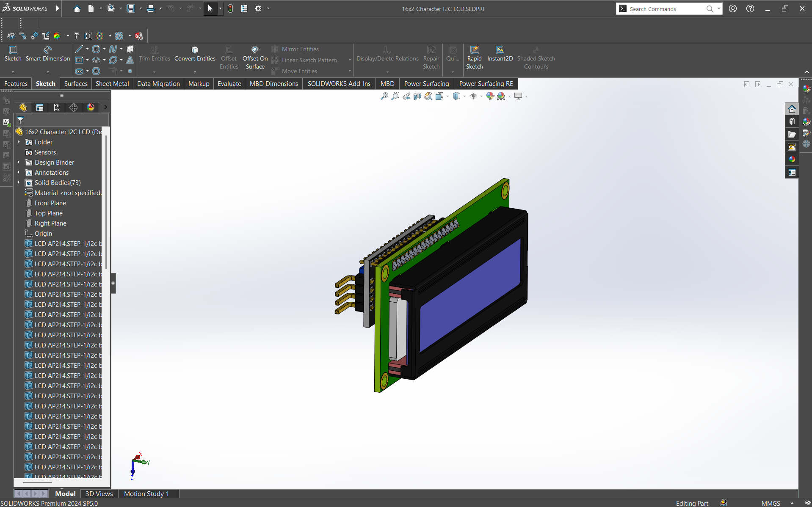Expand the Solid Bodies(73) folder

(x=19, y=183)
